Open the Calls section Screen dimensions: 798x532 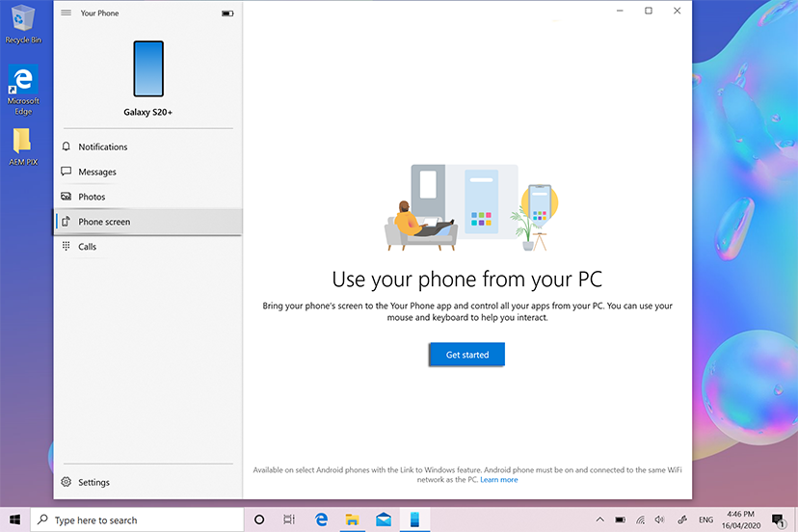point(147,247)
